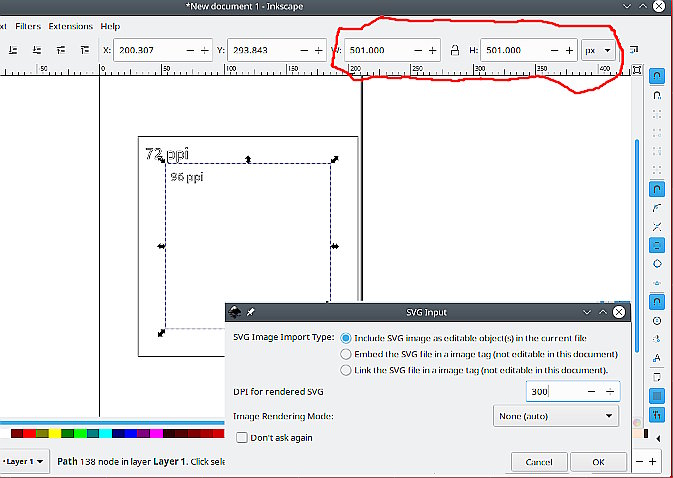Pick the cyan color swatch in palette

coord(106,433)
